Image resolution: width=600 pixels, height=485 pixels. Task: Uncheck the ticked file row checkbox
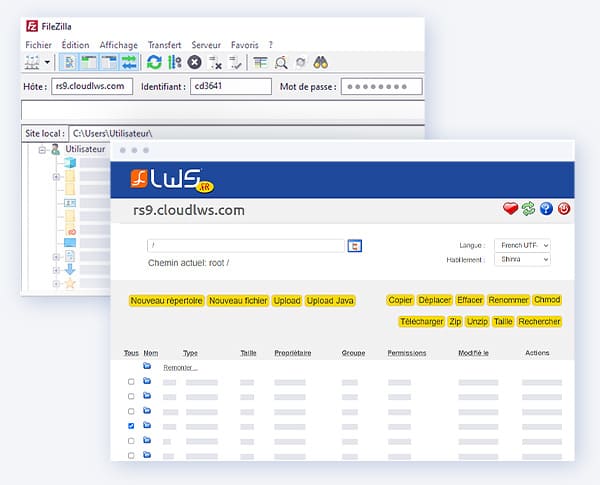131,426
